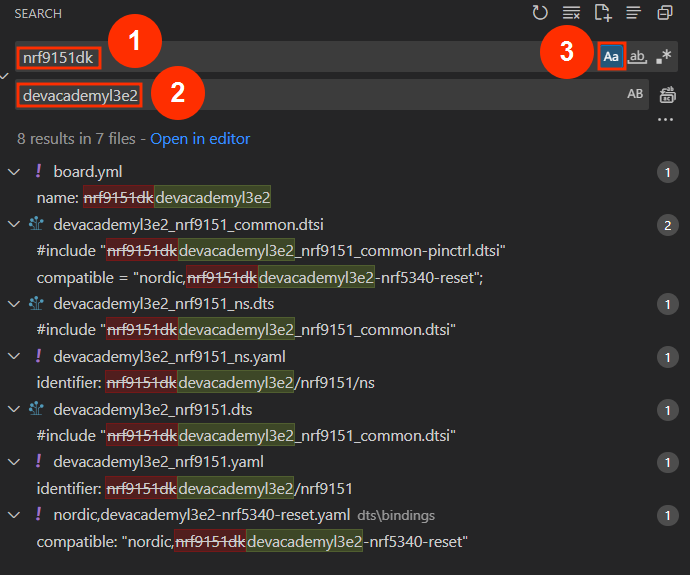Click board.yml result count badge
This screenshot has width=690, height=575.
point(668,172)
